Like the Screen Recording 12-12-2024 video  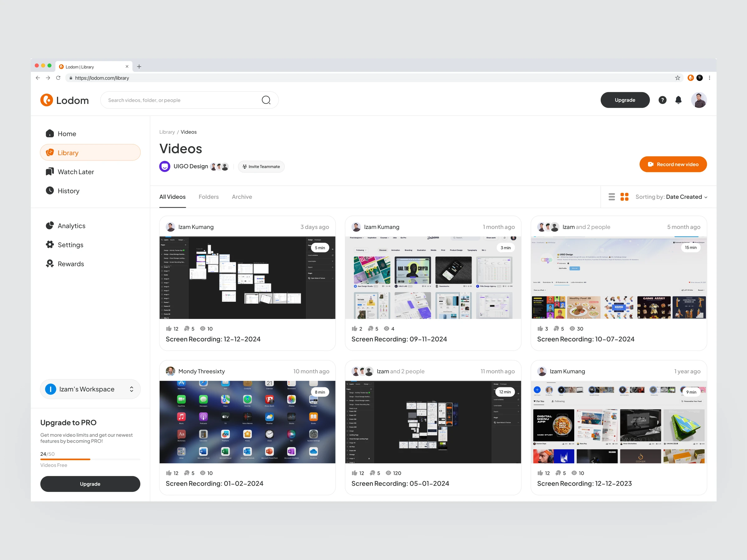[x=169, y=329]
